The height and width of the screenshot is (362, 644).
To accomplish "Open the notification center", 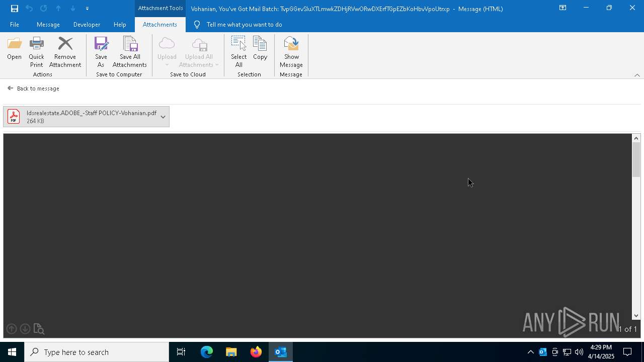I will coord(627,352).
